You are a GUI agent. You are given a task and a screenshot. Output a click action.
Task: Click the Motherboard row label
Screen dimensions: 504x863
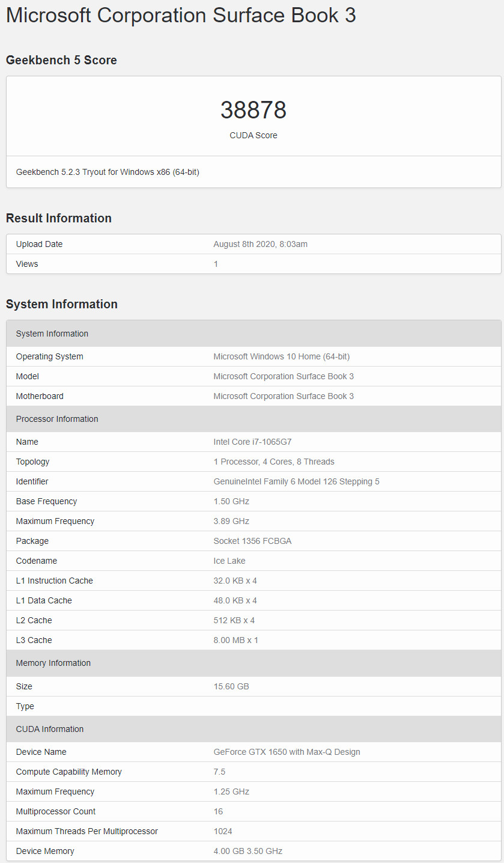(40, 396)
